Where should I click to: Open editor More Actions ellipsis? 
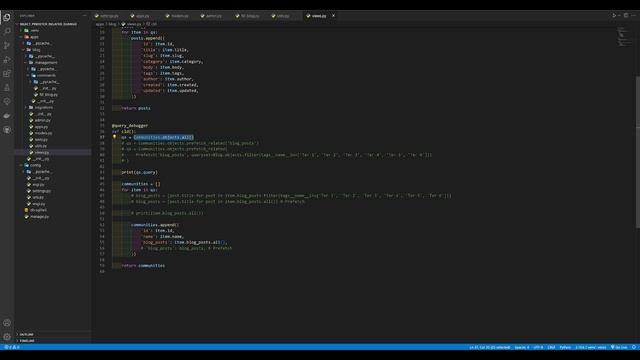(x=633, y=16)
